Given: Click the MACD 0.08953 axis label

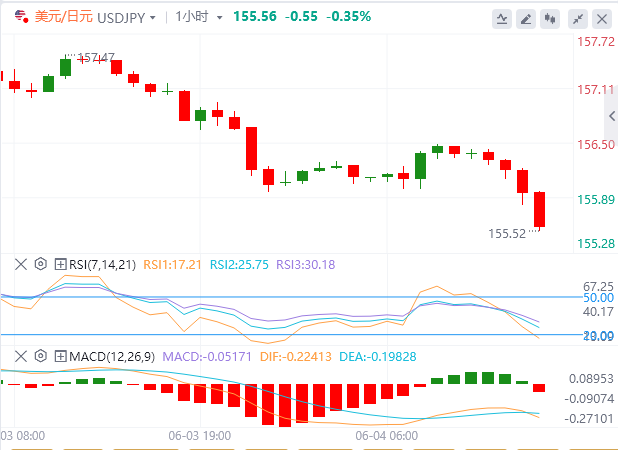Looking at the screenshot, I should coord(591,379).
